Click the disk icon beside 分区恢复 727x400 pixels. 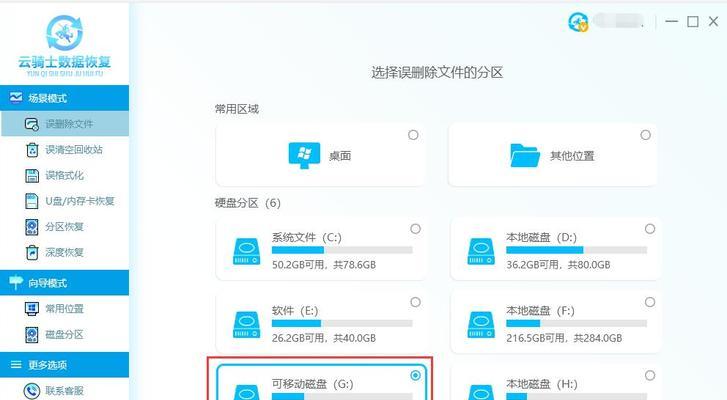coord(32,227)
